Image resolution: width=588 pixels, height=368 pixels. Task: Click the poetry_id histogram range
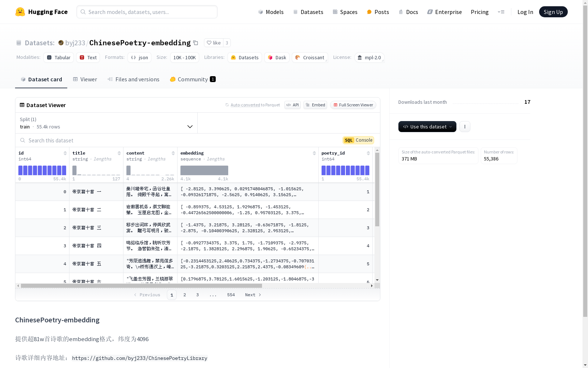click(345, 170)
